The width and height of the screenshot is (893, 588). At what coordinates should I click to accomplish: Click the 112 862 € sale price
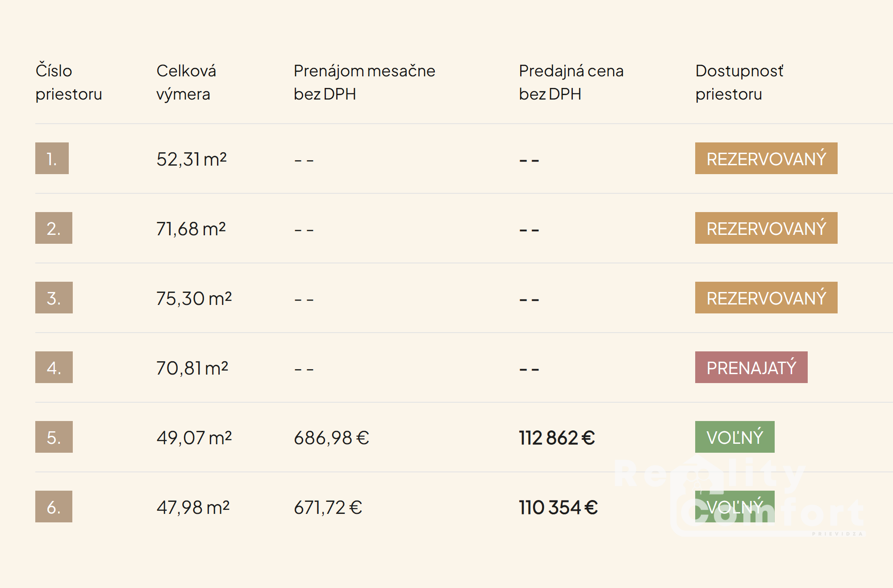pyautogui.click(x=557, y=438)
